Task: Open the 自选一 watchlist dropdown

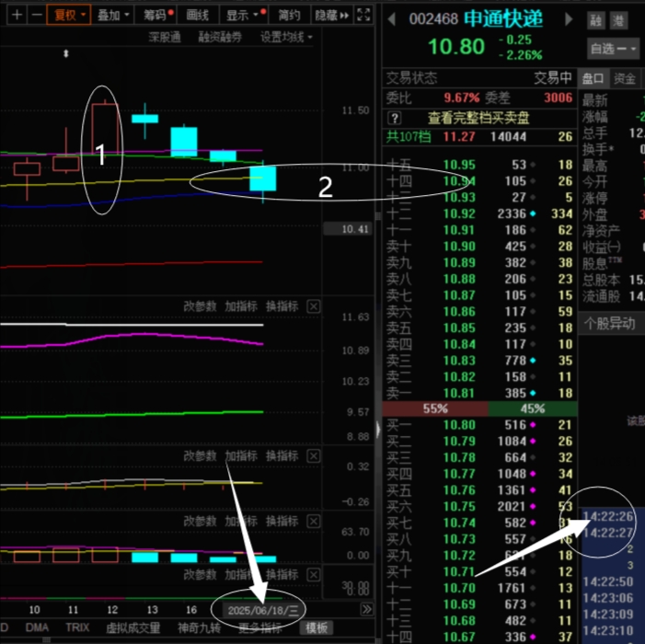Action: pos(613,49)
